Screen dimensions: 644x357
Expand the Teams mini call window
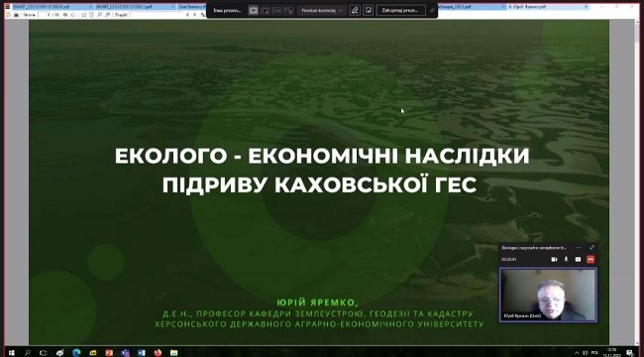(x=591, y=247)
